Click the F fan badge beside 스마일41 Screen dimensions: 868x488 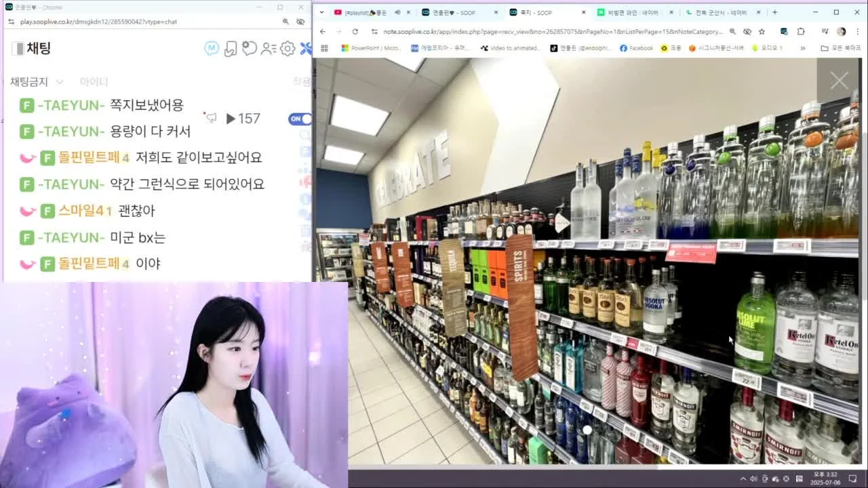[47, 211]
